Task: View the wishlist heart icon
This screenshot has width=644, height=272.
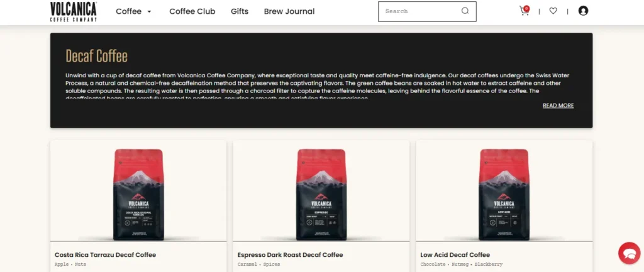Action: [553, 11]
